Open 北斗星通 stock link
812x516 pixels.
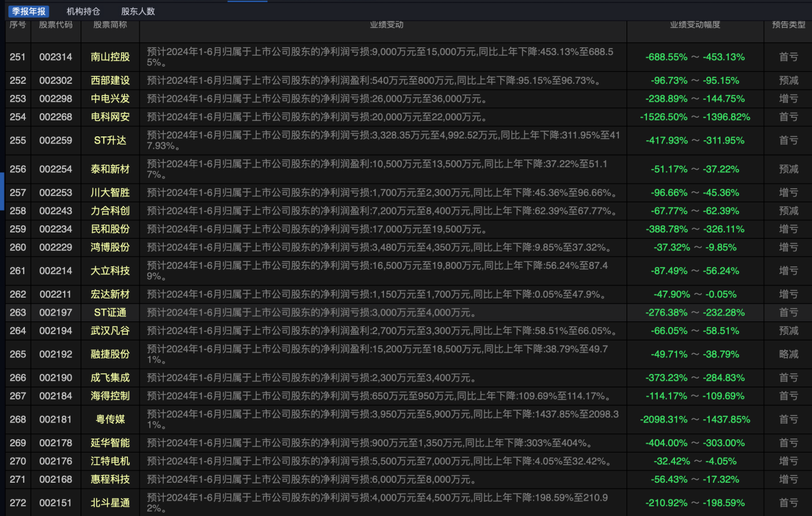110,503
